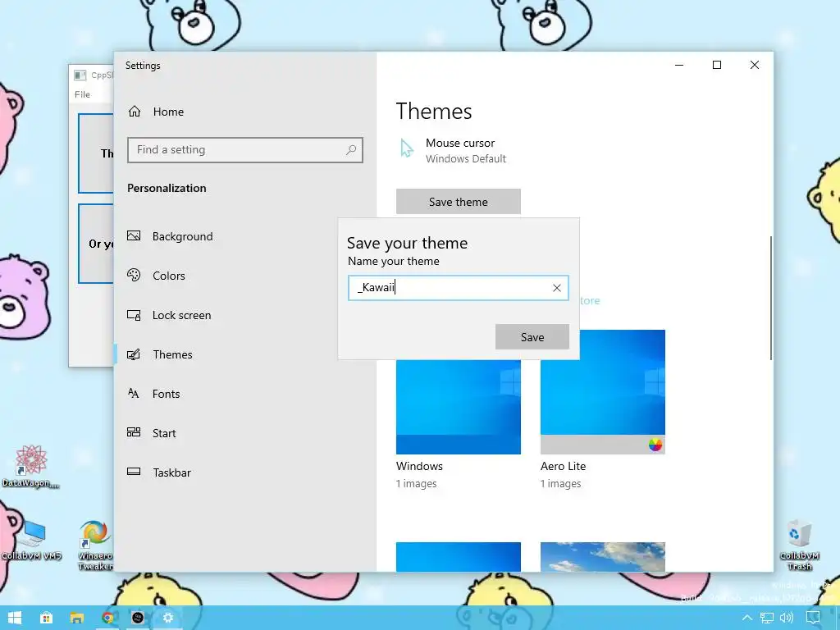
Task: Launch Chrome from the taskbar
Action: [107, 618]
